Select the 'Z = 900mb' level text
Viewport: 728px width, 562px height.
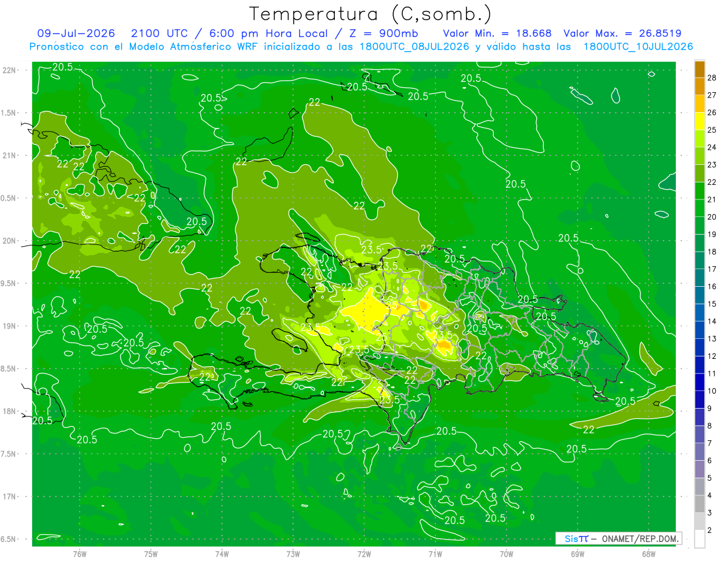tap(385, 33)
